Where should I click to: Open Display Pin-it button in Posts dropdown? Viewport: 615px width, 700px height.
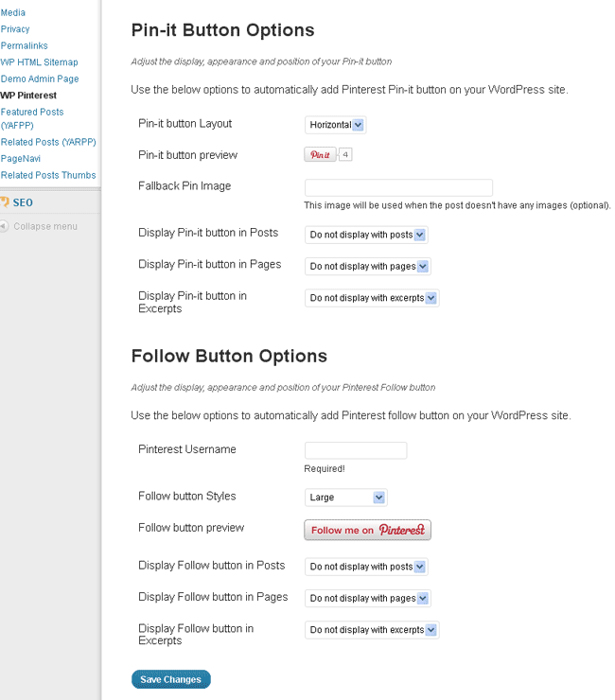366,235
